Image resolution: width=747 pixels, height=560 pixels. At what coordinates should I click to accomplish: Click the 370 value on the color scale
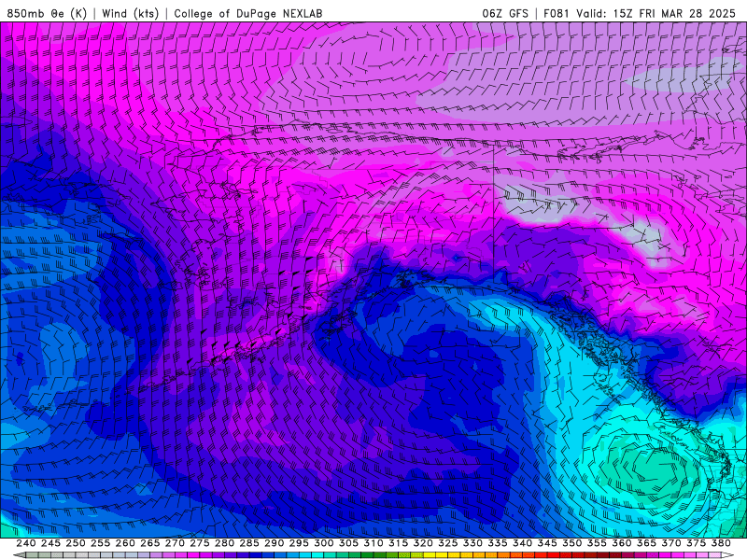click(671, 543)
